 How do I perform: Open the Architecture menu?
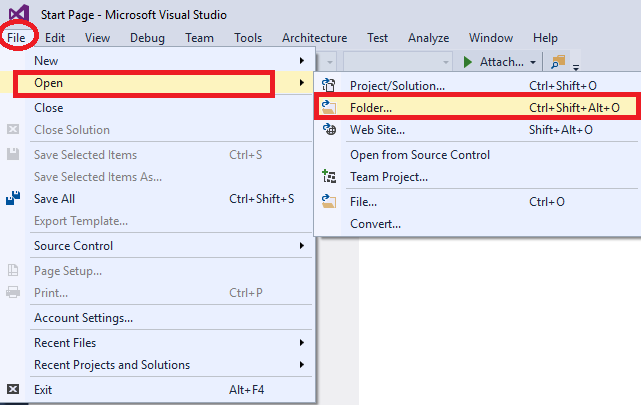pos(314,38)
